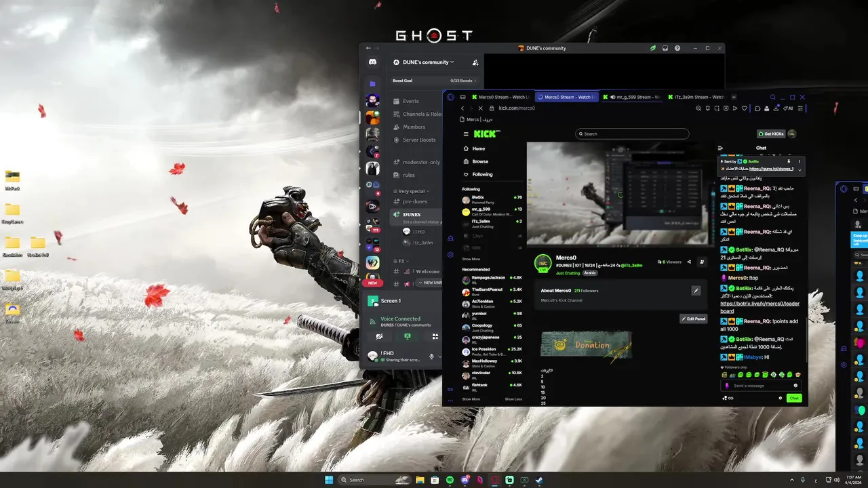Click the heart bookmark icon in Opera toolbar
868x488 pixels.
coord(744,108)
